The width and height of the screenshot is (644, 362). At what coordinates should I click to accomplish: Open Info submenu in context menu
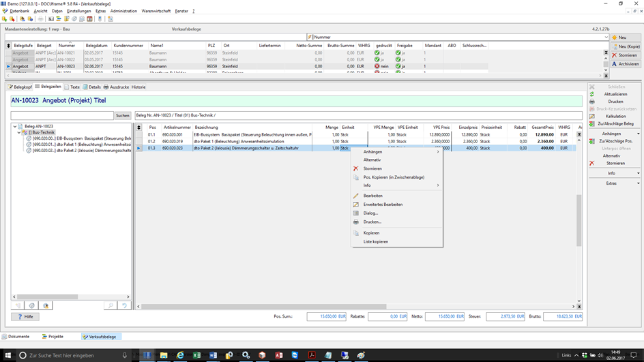tap(397, 185)
